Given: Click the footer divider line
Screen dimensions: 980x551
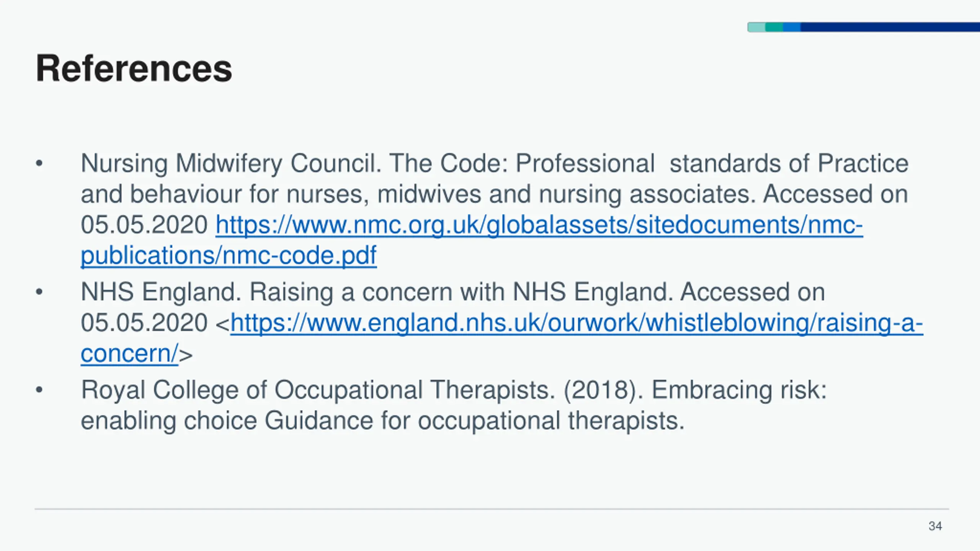Looking at the screenshot, I should pos(492,509).
